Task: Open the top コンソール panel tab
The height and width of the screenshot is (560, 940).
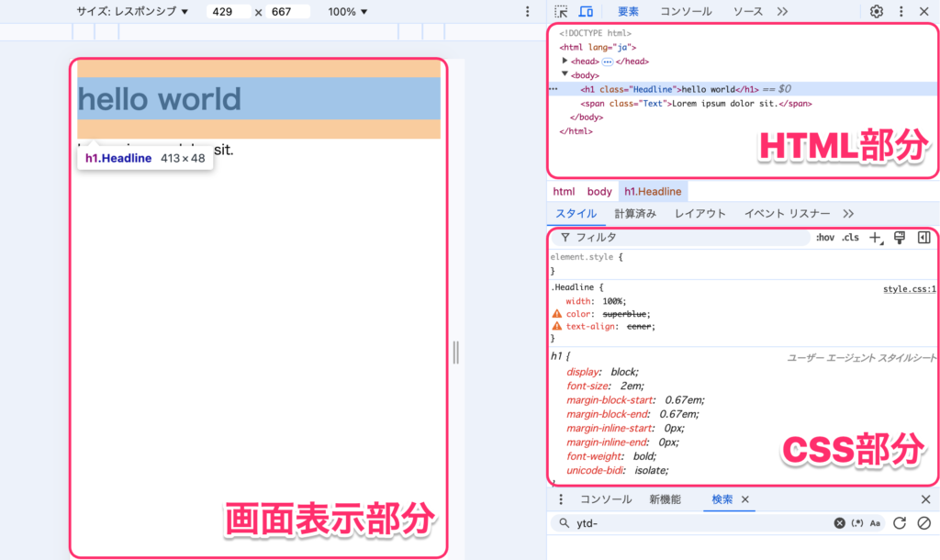Action: click(686, 12)
